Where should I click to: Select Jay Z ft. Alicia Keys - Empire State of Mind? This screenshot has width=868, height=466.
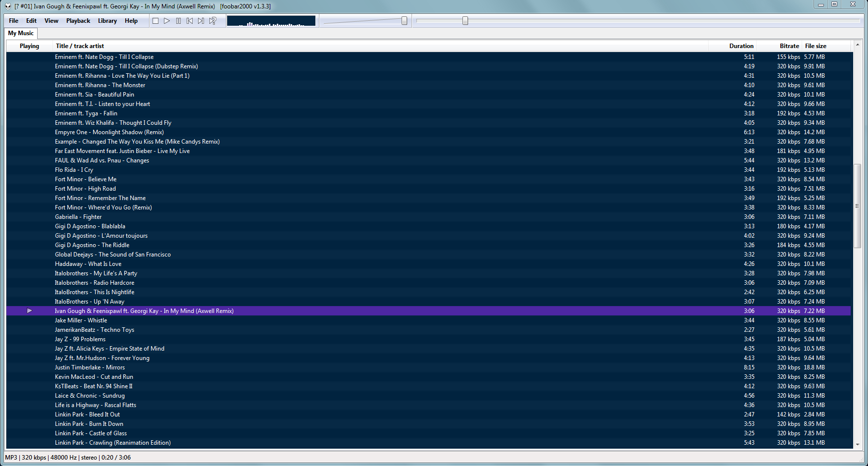428,349
